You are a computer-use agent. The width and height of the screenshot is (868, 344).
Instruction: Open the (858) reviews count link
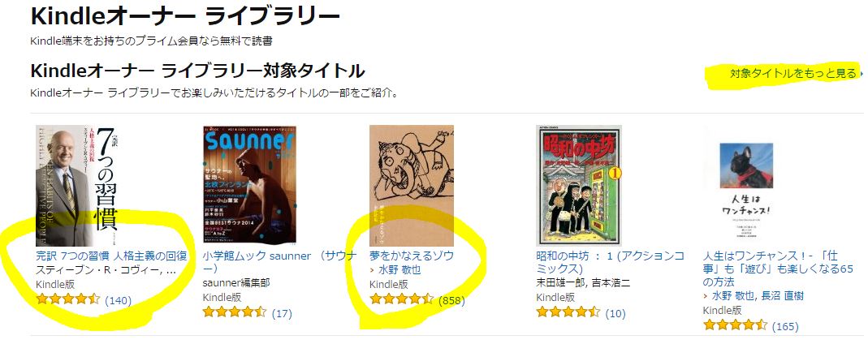coord(451,301)
